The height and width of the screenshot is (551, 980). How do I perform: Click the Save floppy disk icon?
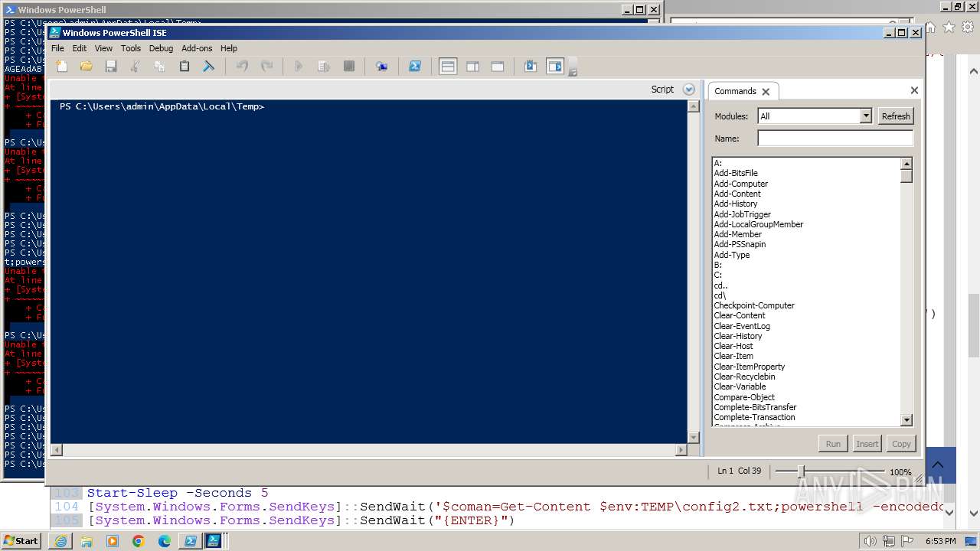tap(111, 67)
